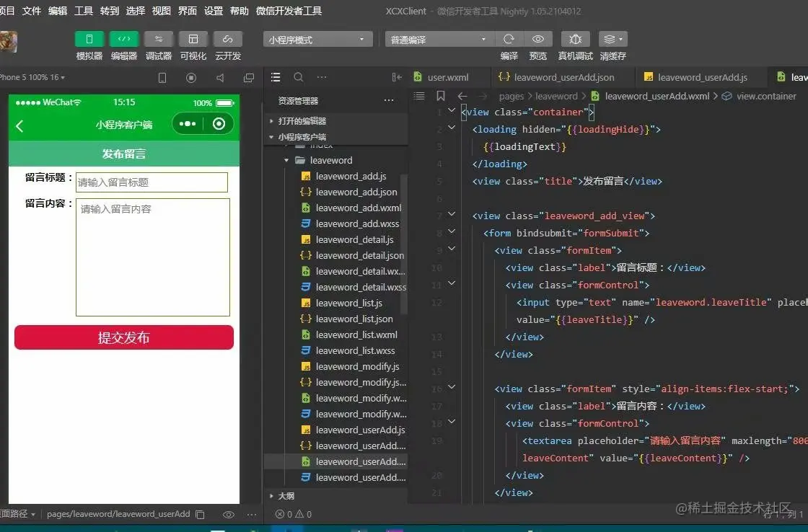Toggle the 调试器 debugger panel button
The width and height of the screenshot is (808, 532).
point(159,39)
